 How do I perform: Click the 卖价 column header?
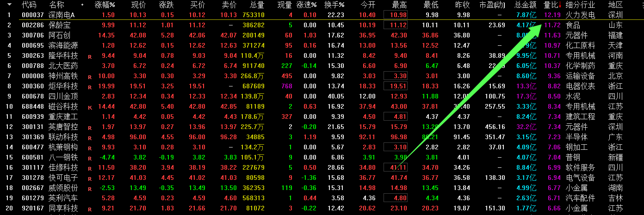coord(229,5)
